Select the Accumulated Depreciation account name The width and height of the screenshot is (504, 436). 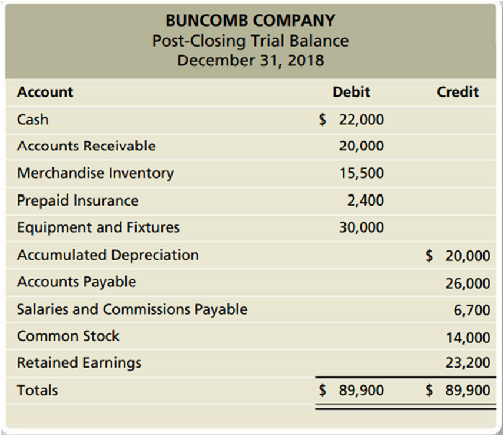pyautogui.click(x=108, y=255)
